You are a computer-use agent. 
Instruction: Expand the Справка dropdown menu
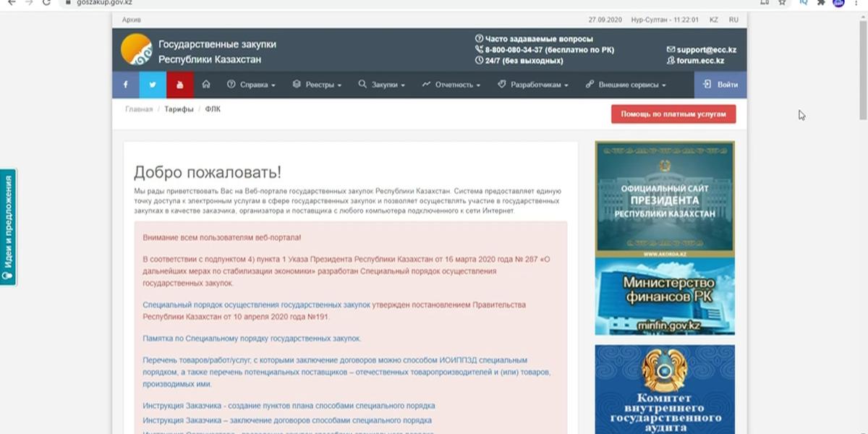point(251,85)
